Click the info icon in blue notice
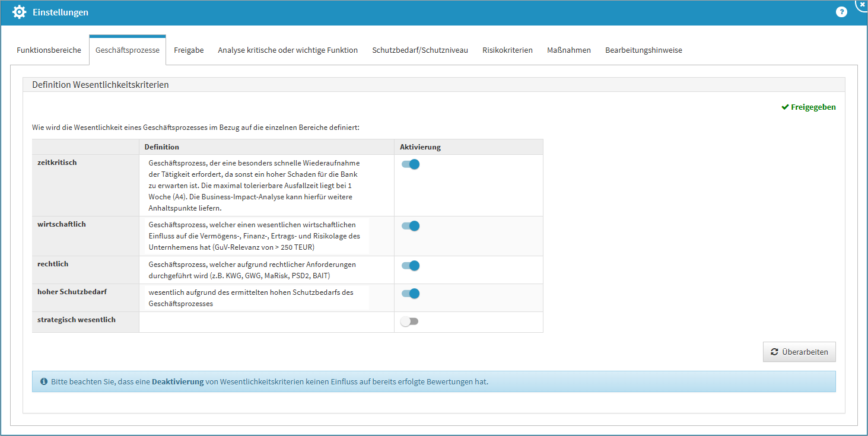The width and height of the screenshot is (868, 436). pyautogui.click(x=44, y=381)
